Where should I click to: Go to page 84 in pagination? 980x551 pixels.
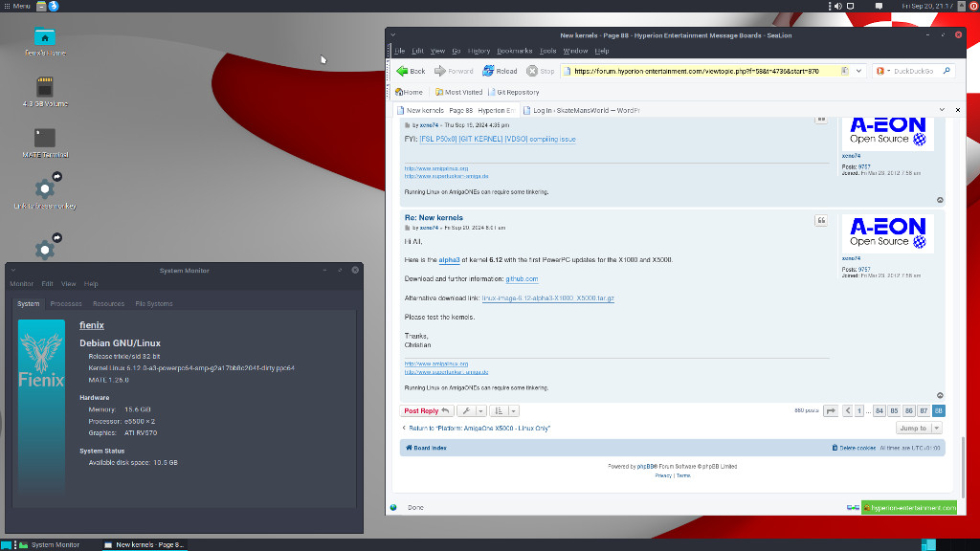tap(879, 411)
